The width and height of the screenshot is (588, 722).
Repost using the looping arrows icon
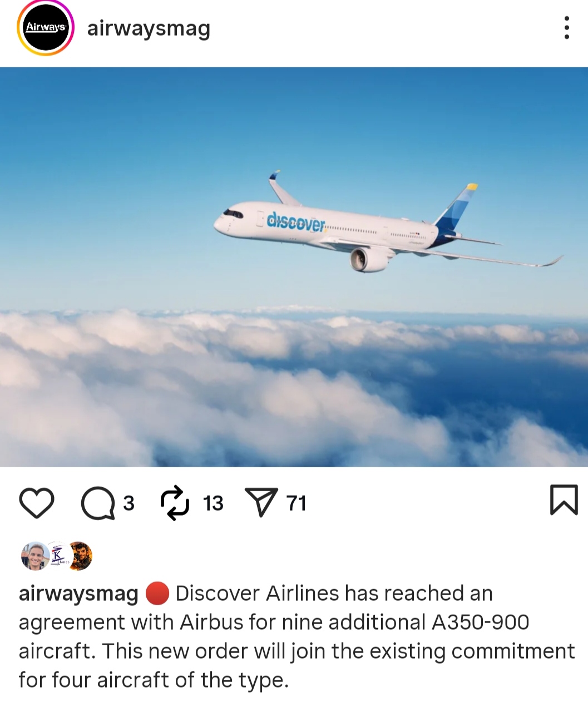click(175, 503)
